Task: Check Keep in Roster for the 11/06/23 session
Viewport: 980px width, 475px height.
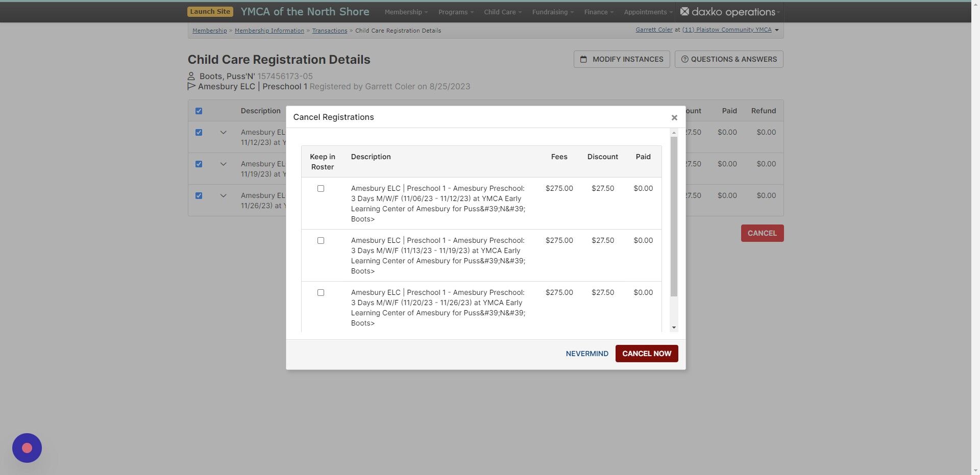Action: 321,188
